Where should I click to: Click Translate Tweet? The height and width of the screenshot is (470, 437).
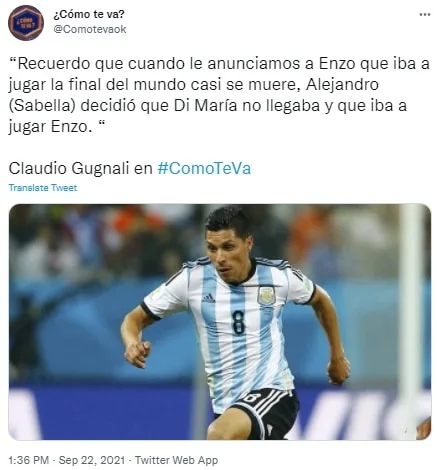[43, 188]
